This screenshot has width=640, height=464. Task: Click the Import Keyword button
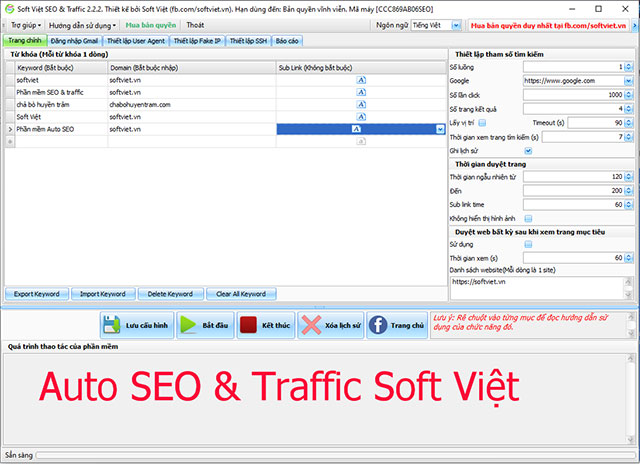[103, 294]
